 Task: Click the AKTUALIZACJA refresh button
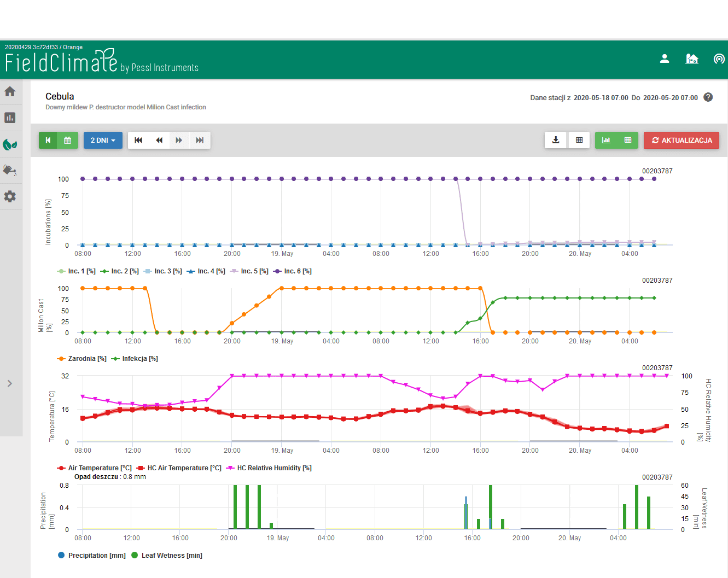[x=682, y=141]
